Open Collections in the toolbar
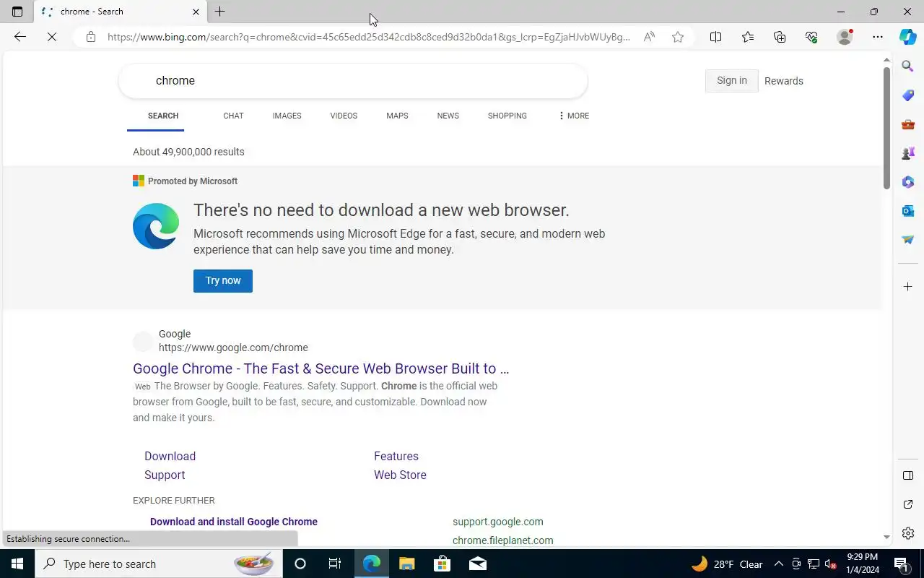The height and width of the screenshot is (578, 924). [780, 37]
